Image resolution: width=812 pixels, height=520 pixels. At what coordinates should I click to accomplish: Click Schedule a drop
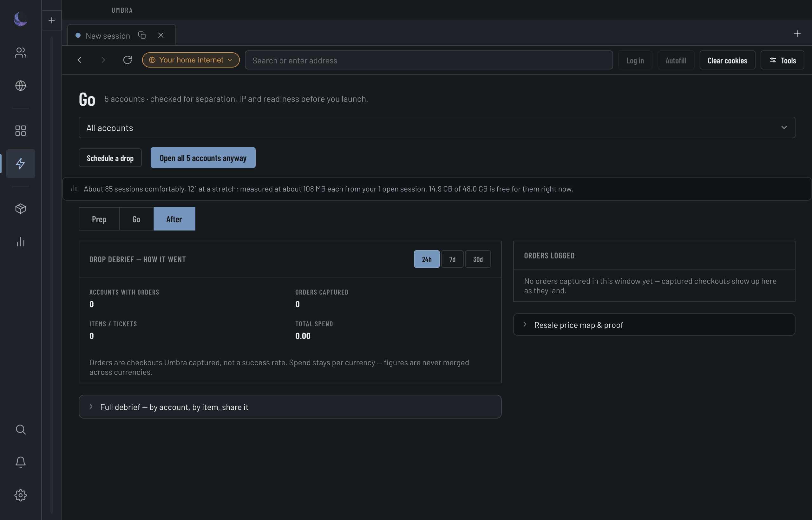pyautogui.click(x=110, y=158)
